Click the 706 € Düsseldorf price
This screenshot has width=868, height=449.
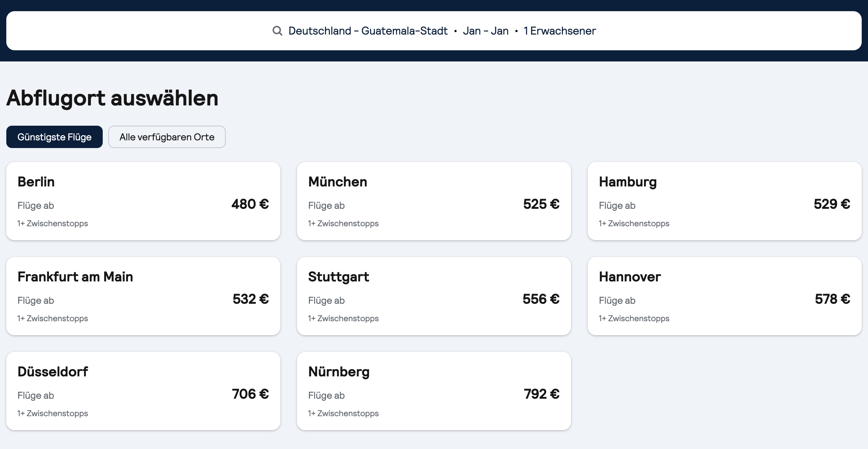coord(250,394)
